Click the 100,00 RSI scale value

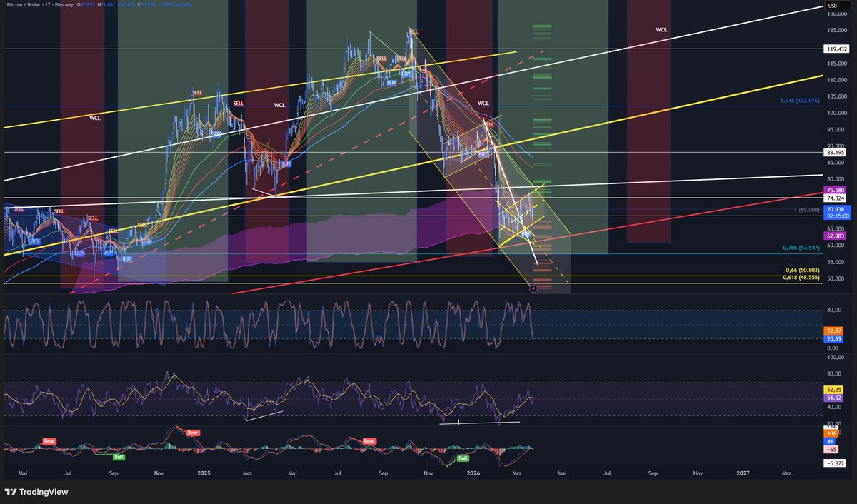point(836,357)
